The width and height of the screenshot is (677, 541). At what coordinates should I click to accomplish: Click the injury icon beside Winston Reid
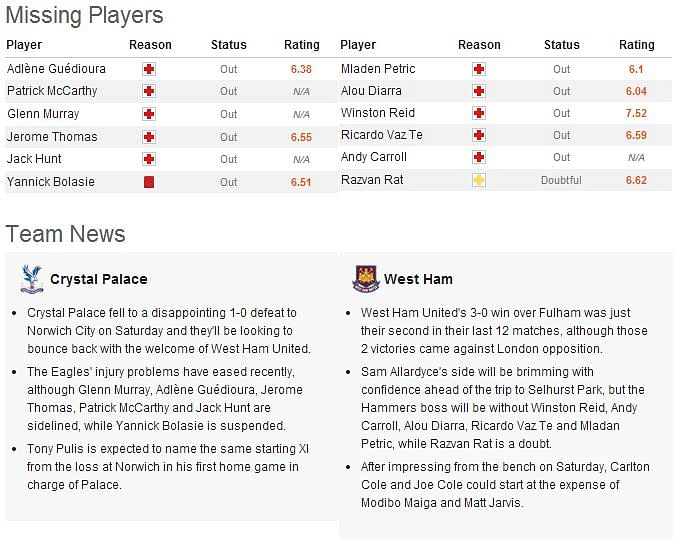coord(478,113)
